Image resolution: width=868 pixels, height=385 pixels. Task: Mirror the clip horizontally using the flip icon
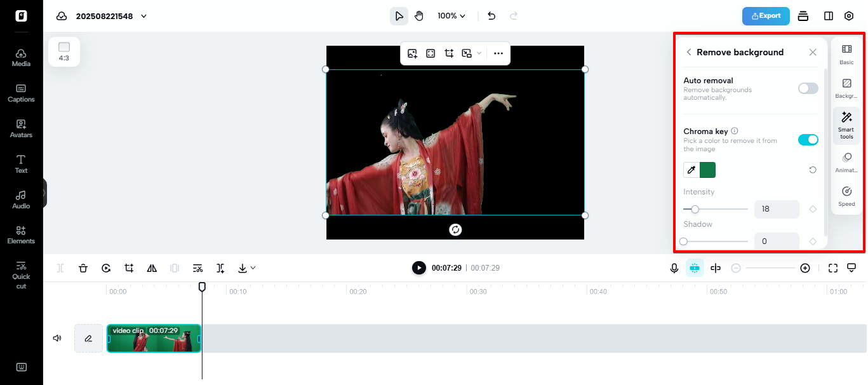[152, 267]
